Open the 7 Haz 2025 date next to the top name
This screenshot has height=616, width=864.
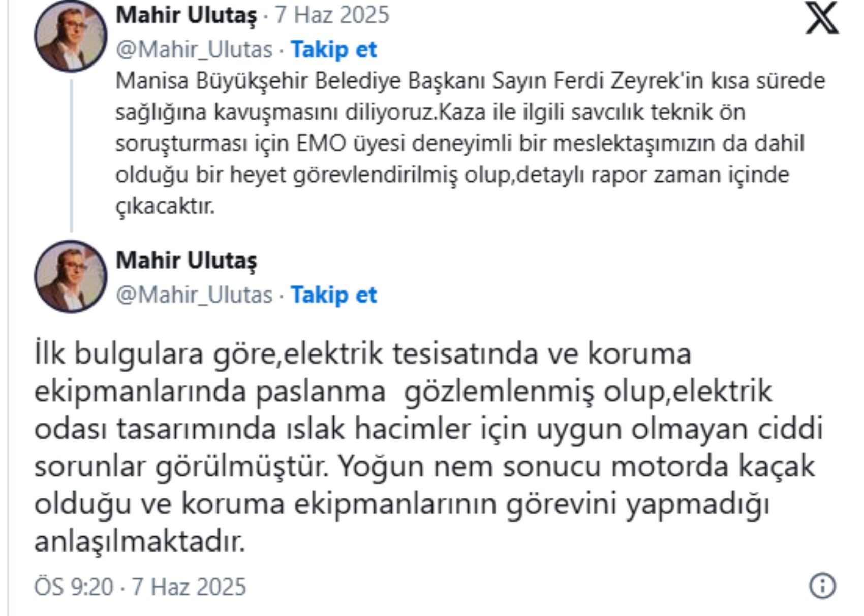[x=332, y=15]
